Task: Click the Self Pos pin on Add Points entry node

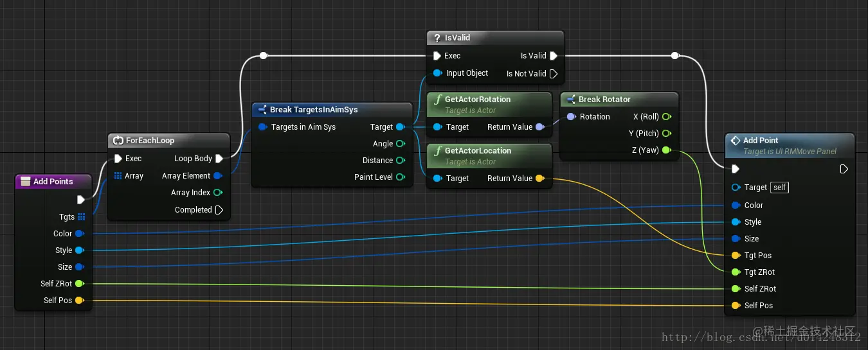Action: click(x=79, y=301)
